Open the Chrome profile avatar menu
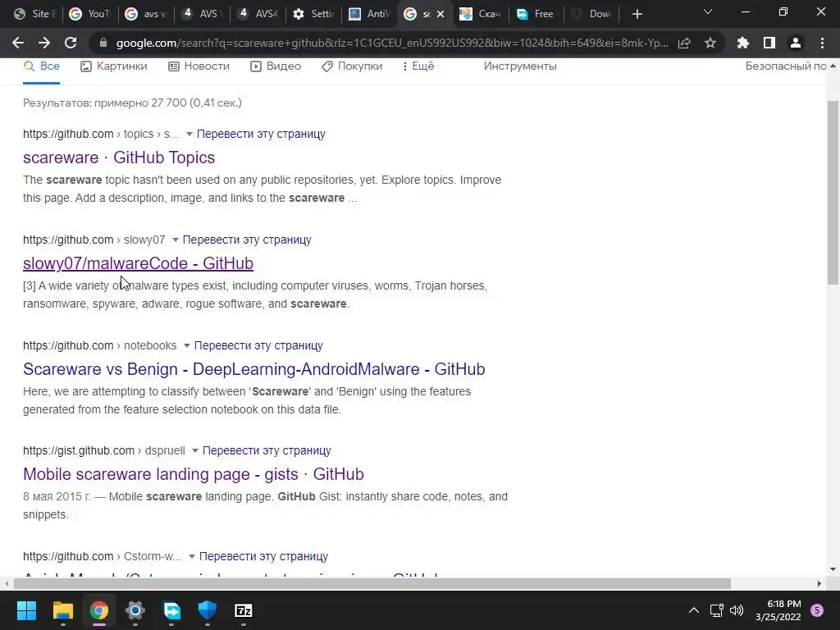840x630 pixels. (796, 43)
